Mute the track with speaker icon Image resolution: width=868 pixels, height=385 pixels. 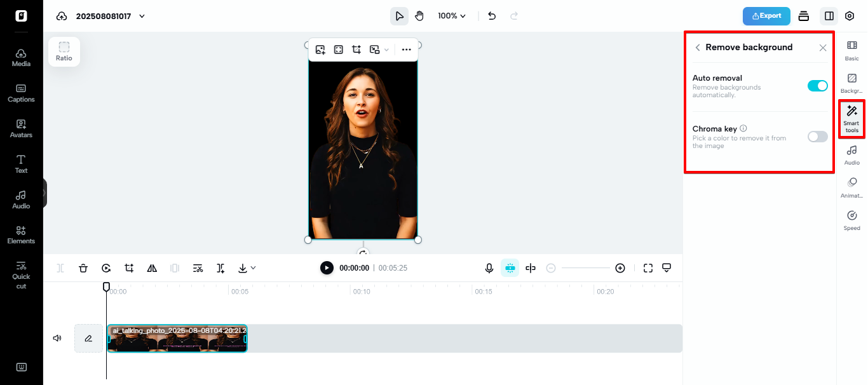(x=57, y=339)
